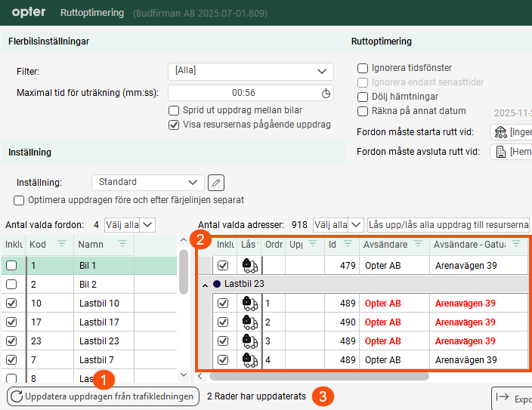Click the pencil edit icon beside Standard
This screenshot has height=410, width=532.
tap(216, 182)
